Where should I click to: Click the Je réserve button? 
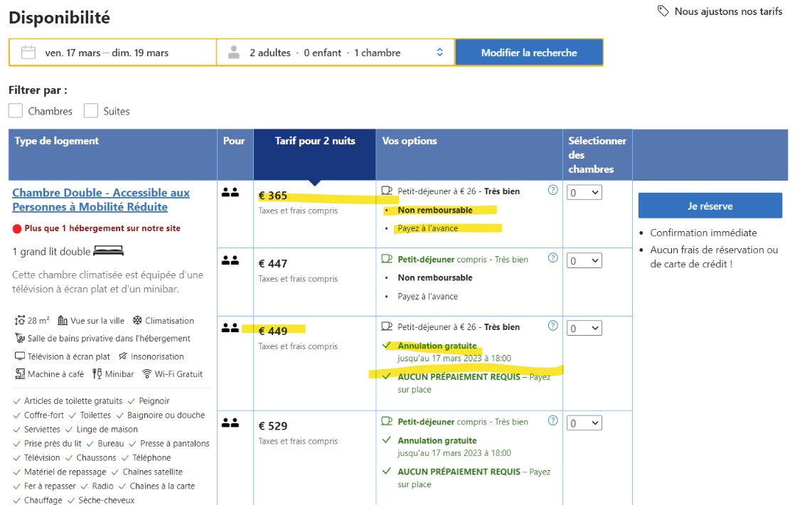click(x=710, y=206)
